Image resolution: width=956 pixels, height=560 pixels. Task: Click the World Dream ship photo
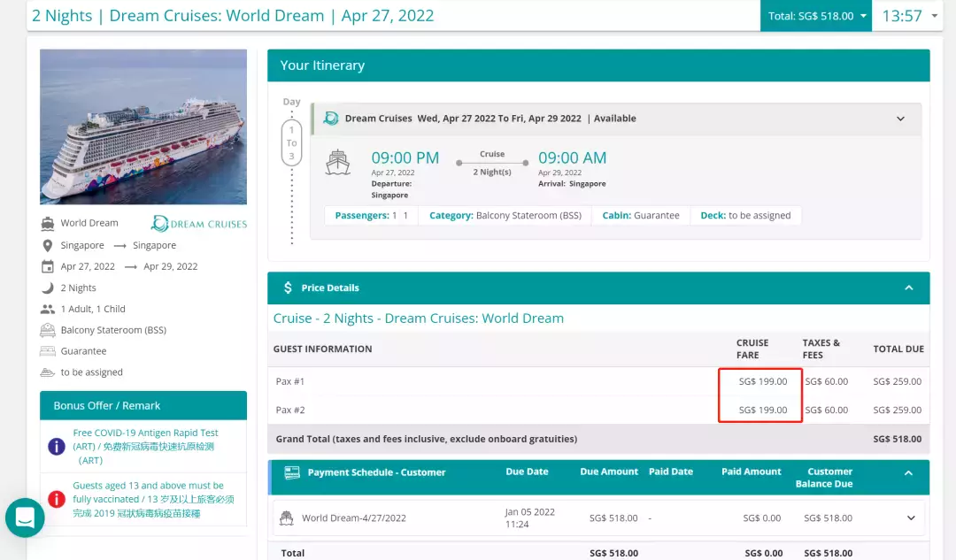pyautogui.click(x=143, y=127)
